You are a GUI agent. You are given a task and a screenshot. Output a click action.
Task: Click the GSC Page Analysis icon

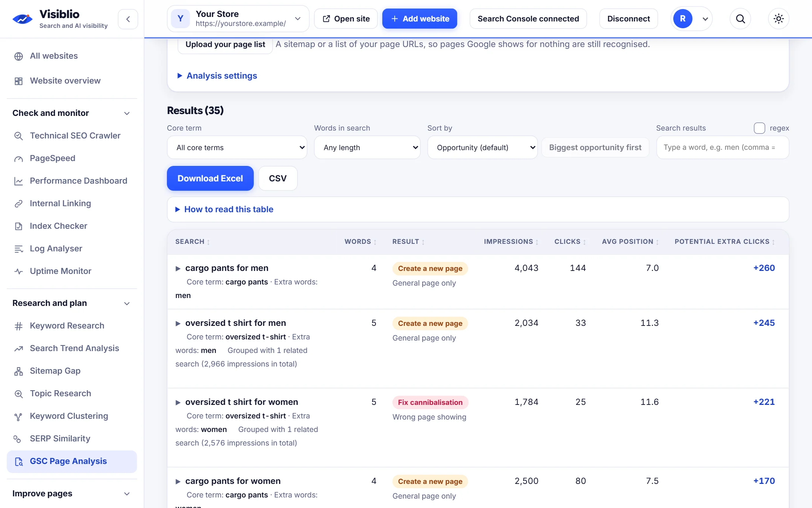18,461
